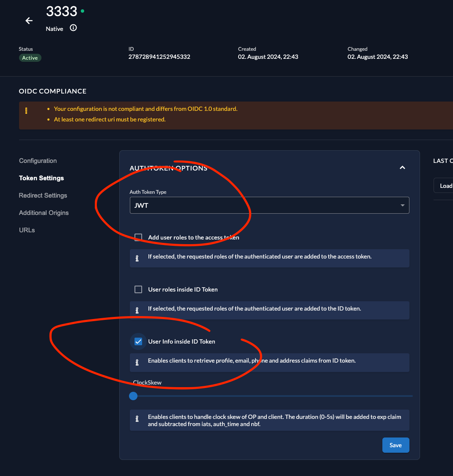The image size is (453, 476).
Task: Click the Changed date value
Action: [378, 57]
